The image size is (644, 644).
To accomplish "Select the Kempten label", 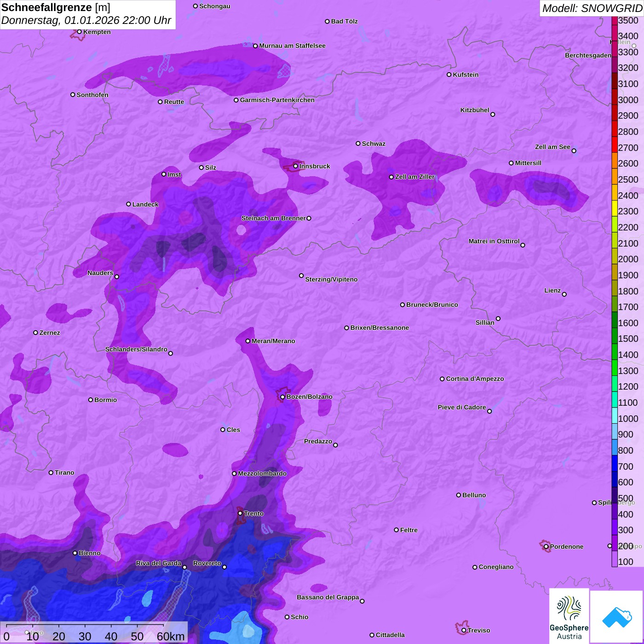I will (x=97, y=32).
